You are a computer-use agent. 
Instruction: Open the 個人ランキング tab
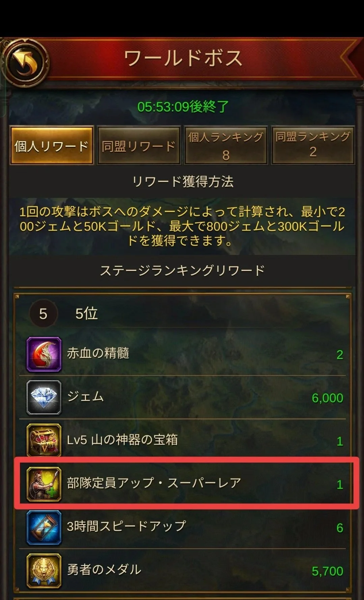coord(226,146)
